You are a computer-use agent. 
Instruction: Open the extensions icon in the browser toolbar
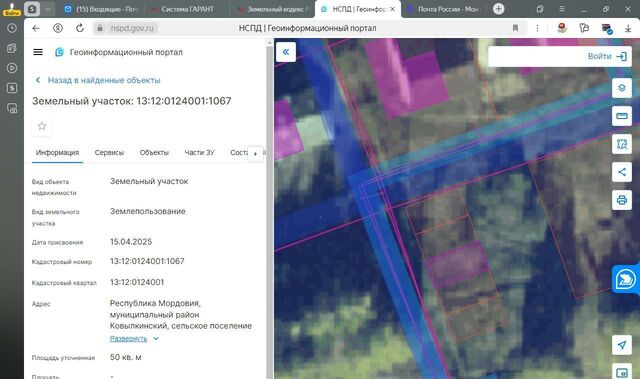[x=584, y=28]
